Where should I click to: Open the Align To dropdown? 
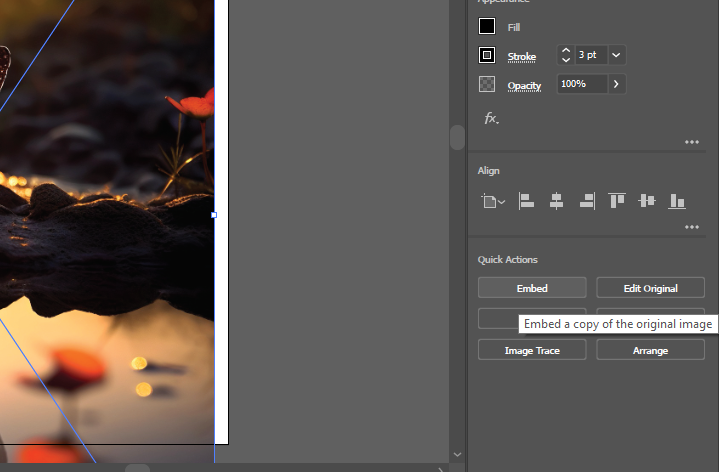click(x=493, y=201)
